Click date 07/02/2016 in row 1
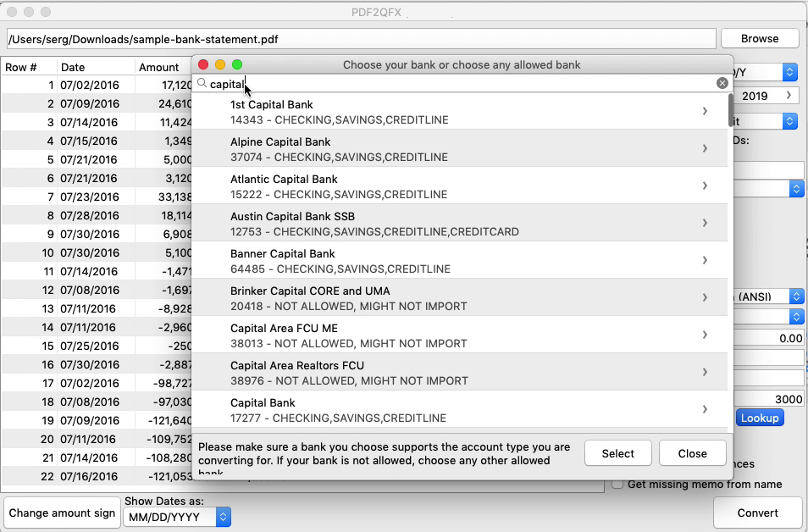The image size is (808, 532). coord(90,85)
